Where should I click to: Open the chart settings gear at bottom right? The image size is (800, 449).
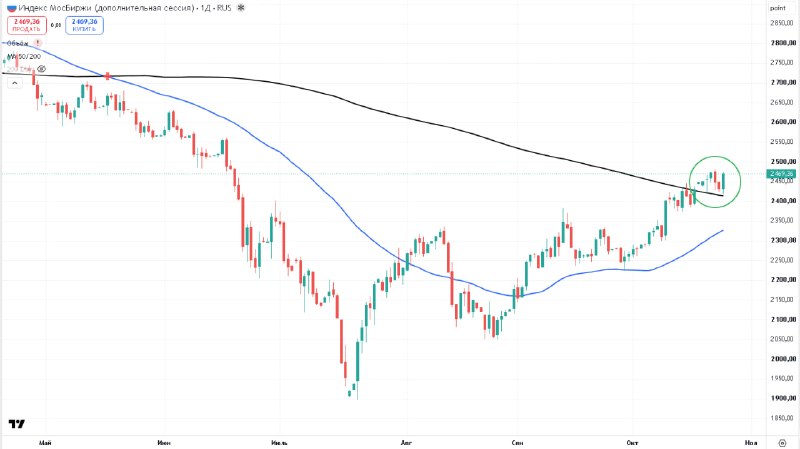click(782, 442)
